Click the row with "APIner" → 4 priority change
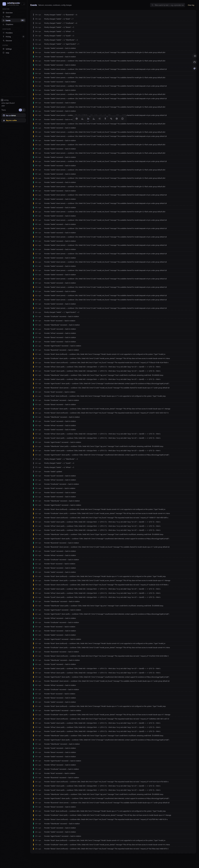 [113, 31]
